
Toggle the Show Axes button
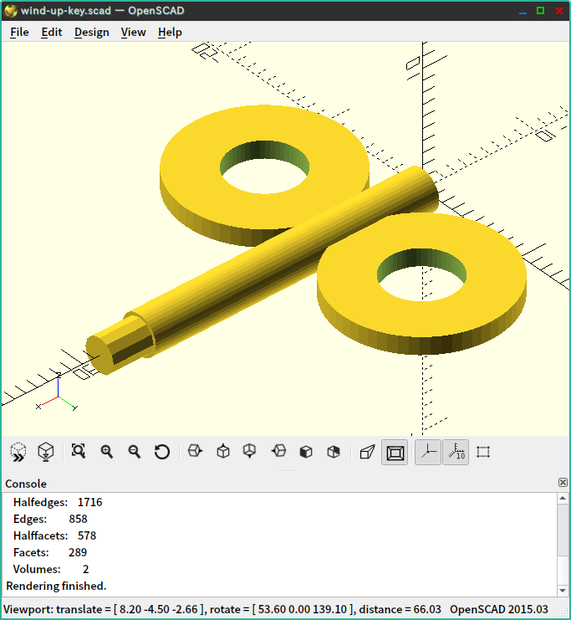[428, 452]
